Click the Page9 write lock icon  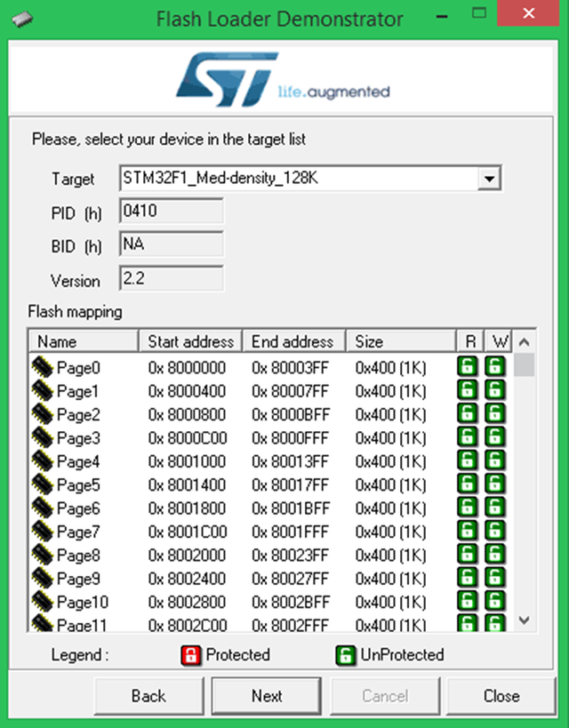[495, 577]
